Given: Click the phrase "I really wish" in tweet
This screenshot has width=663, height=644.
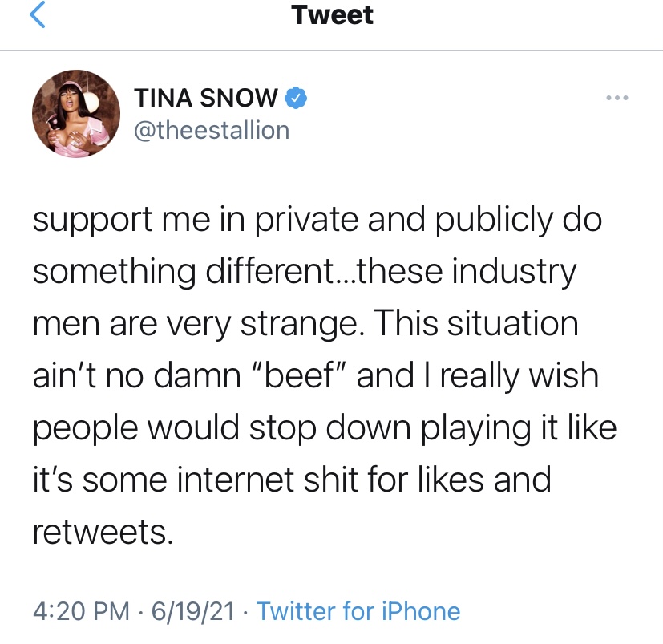Looking at the screenshot, I should (511, 376).
